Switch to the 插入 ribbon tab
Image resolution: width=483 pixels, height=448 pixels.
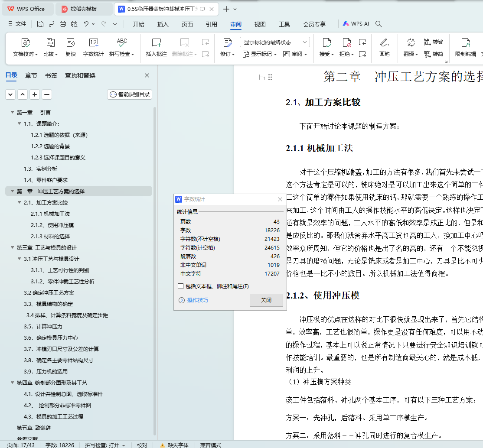(x=163, y=24)
